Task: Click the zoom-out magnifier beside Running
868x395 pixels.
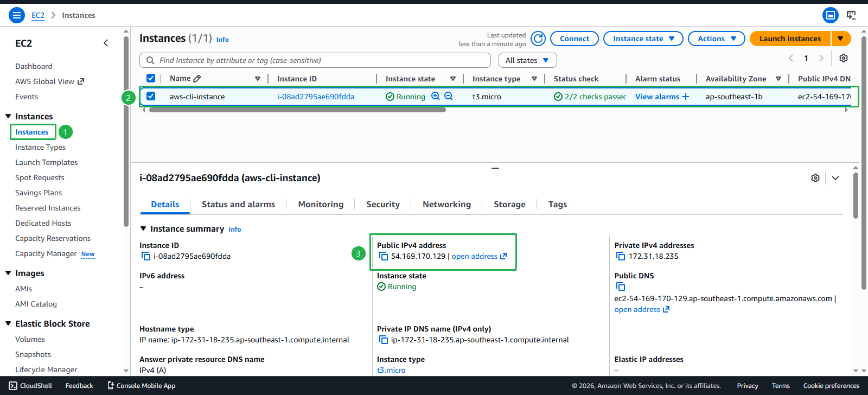Action: (x=449, y=96)
